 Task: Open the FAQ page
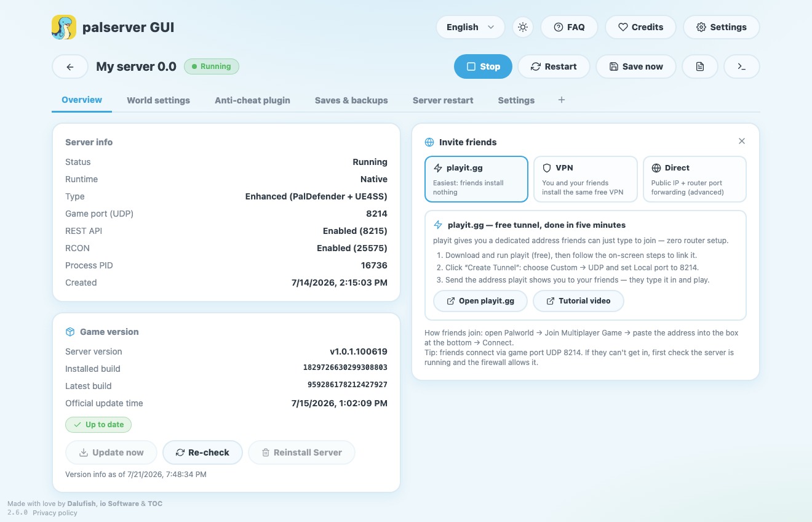(x=570, y=27)
